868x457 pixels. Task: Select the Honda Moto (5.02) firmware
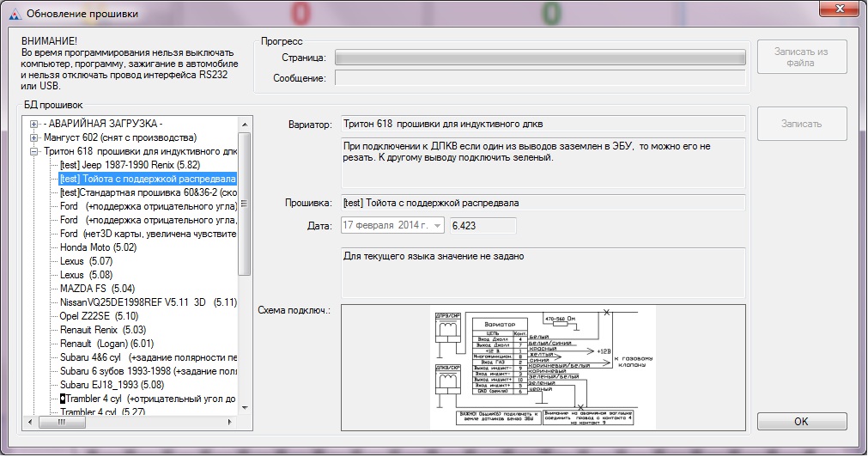click(x=98, y=247)
